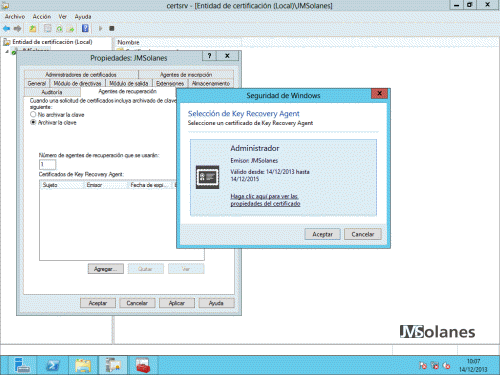The image size is (500, 375).
Task: Click the taskbar clock showing 10:07
Action: pos(473,365)
